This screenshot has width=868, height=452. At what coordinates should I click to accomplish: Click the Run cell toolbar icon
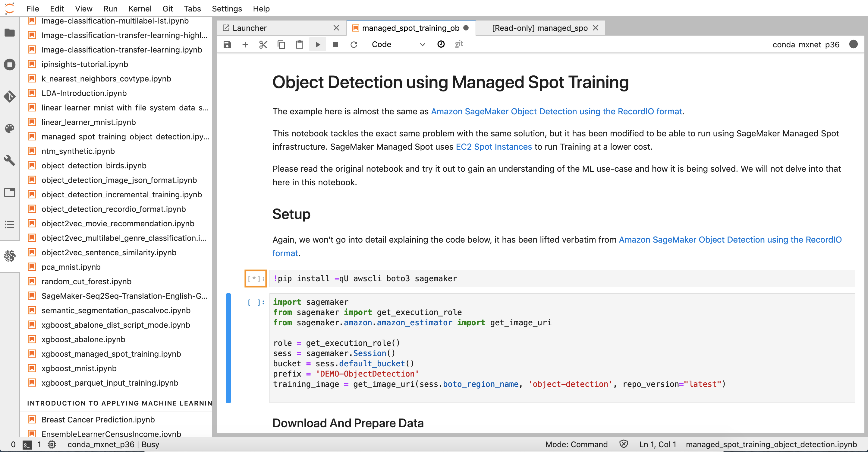coord(317,44)
